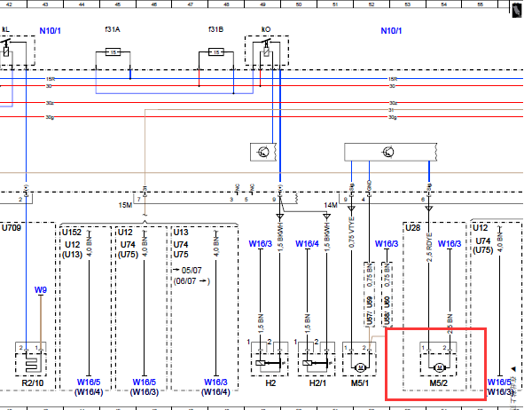The width and height of the screenshot is (532, 410).
Task: Select the H2 horn symbol
Action: (x=270, y=364)
